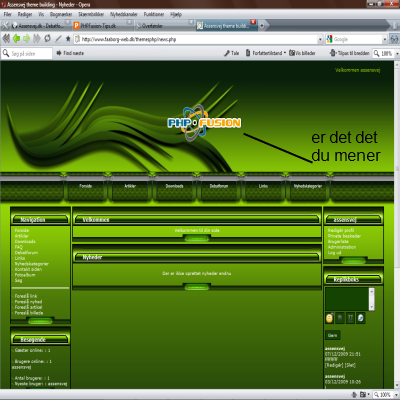Open a new tab with the plus button
The image size is (400, 400).
click(262, 26)
